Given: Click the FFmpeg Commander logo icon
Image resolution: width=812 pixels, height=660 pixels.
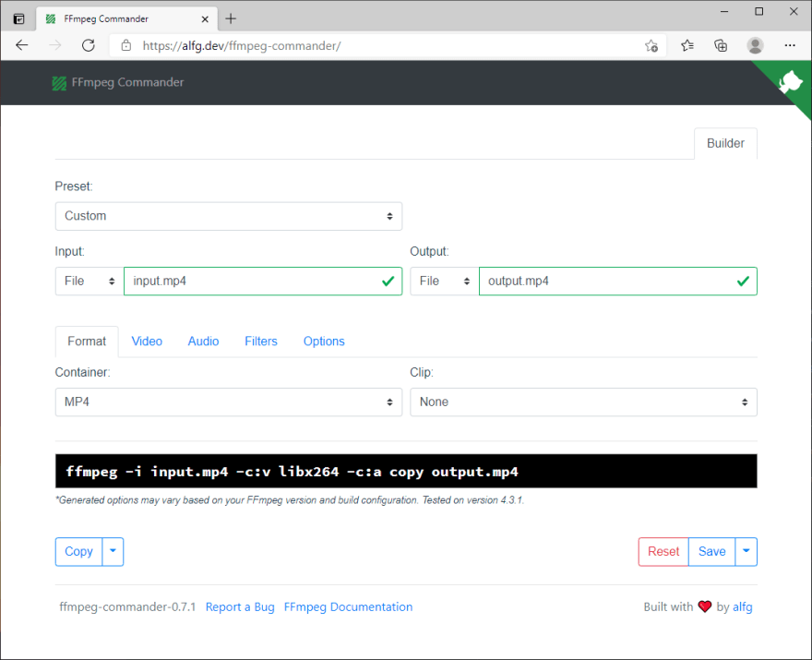Looking at the screenshot, I should pyautogui.click(x=59, y=83).
